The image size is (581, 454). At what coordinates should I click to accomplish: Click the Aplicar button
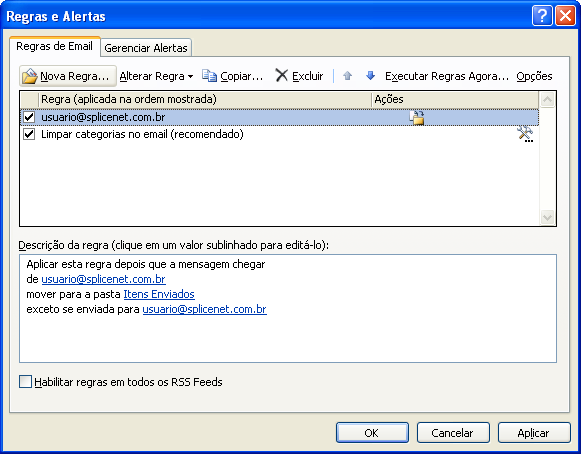click(534, 433)
